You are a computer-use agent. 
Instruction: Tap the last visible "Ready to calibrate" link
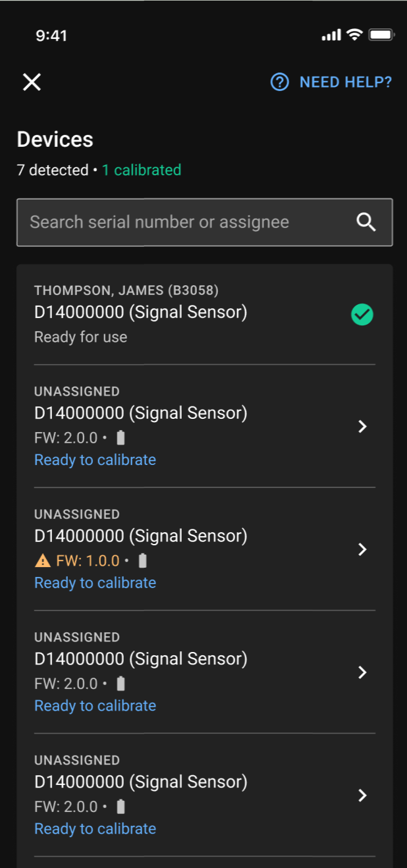coord(95,828)
